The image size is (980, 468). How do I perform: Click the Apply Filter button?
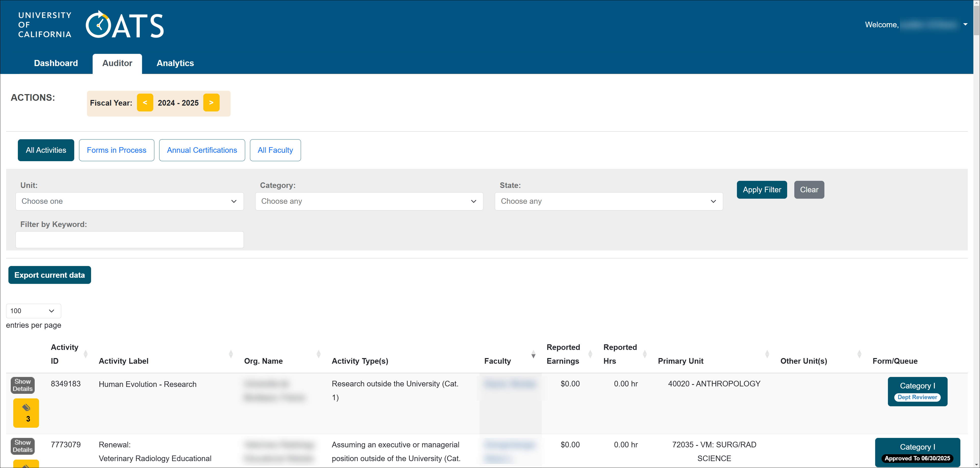(x=762, y=189)
